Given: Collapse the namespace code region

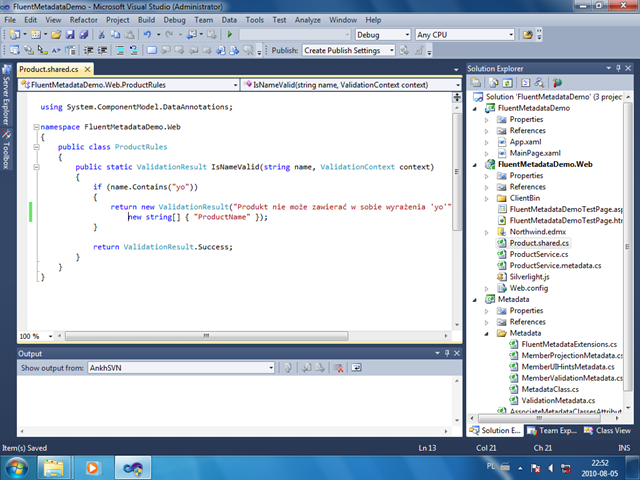Looking at the screenshot, I should (x=36, y=127).
